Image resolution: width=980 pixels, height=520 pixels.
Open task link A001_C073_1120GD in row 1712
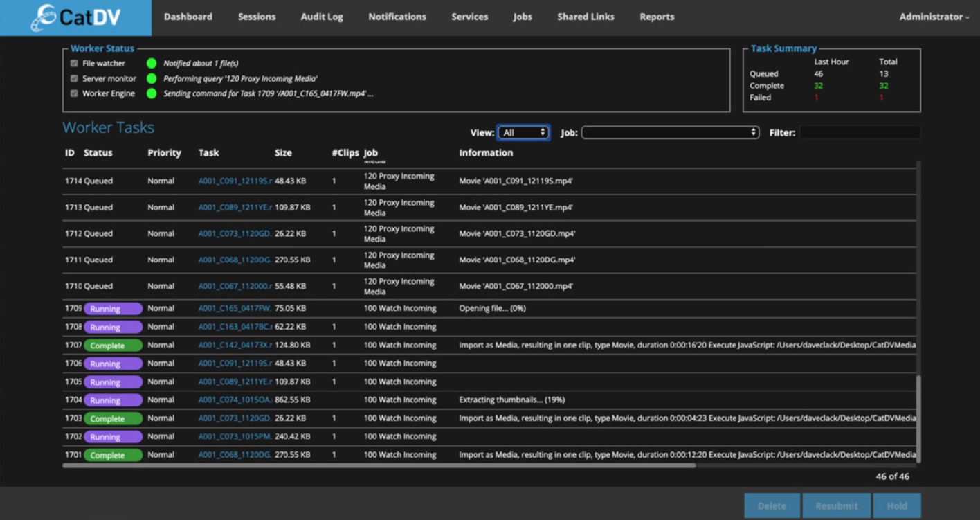tap(235, 234)
